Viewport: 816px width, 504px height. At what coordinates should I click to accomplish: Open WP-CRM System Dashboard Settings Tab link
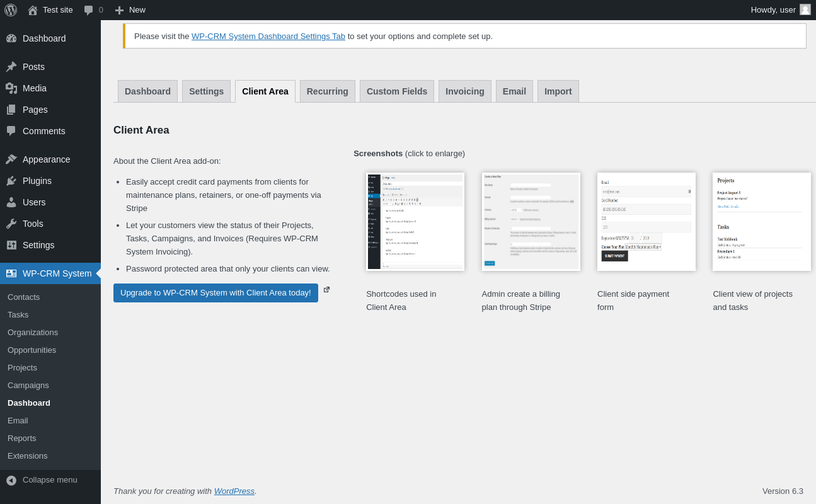268,36
